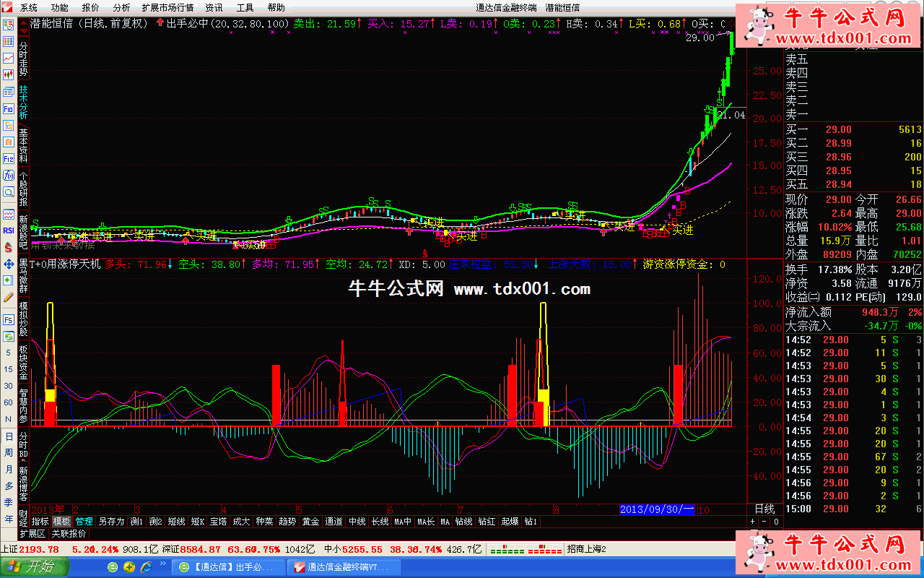Open the 个股研报 vertical tab
The height and width of the screenshot is (578, 924).
pyautogui.click(x=23, y=189)
